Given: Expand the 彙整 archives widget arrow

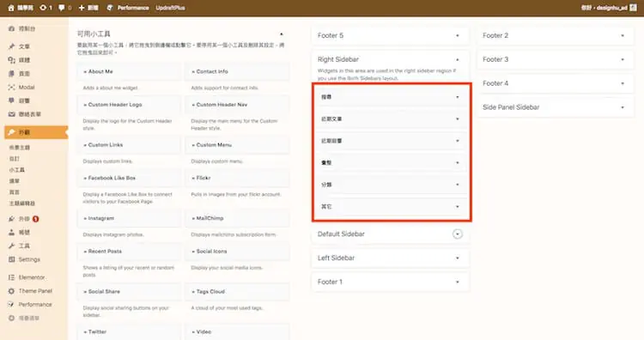Looking at the screenshot, I should click(458, 162).
